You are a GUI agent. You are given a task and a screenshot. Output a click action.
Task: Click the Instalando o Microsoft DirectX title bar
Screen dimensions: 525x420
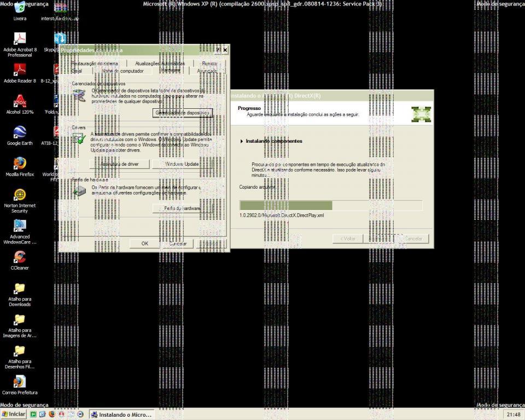point(331,96)
